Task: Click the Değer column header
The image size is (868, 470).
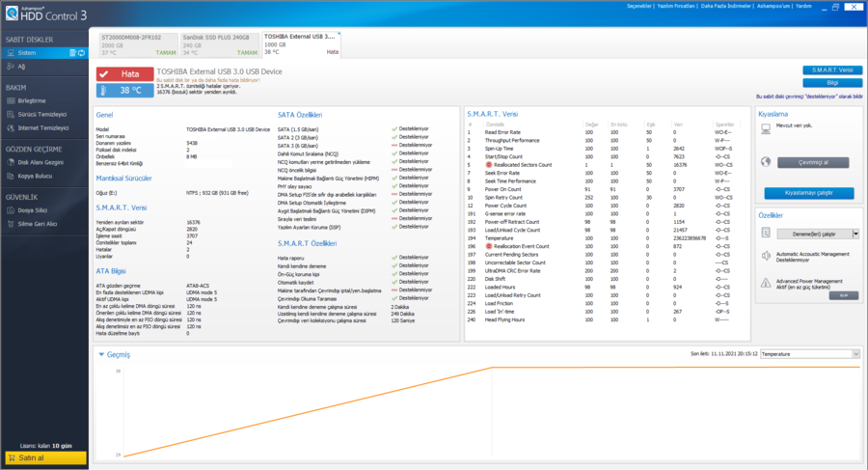Action: click(x=592, y=124)
